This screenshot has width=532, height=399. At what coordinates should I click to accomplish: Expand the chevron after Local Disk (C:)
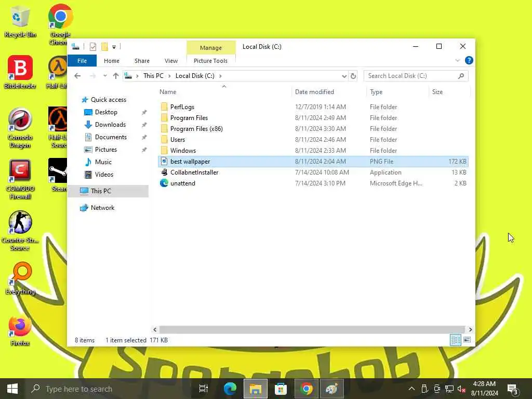coord(220,76)
